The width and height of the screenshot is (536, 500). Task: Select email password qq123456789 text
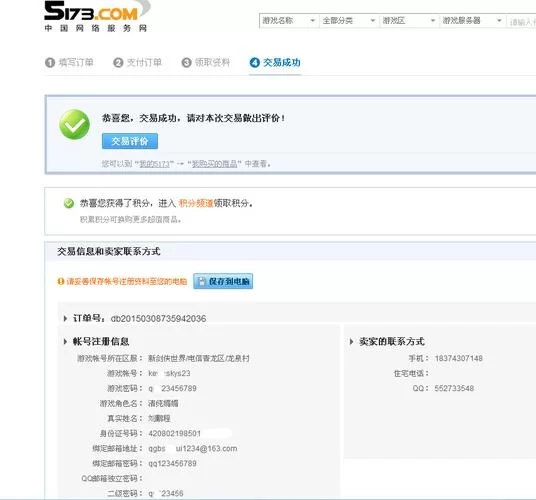[x=172, y=464]
